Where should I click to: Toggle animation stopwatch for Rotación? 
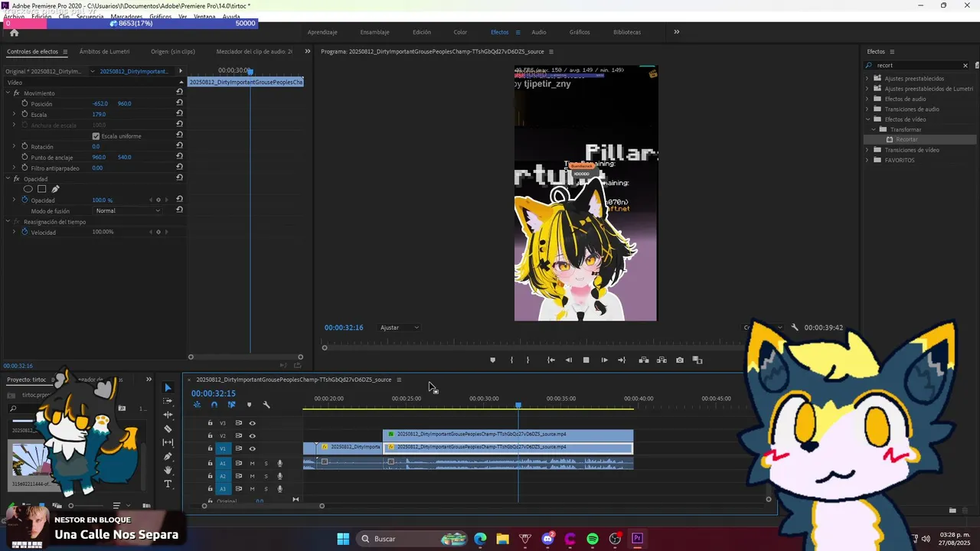pos(24,146)
